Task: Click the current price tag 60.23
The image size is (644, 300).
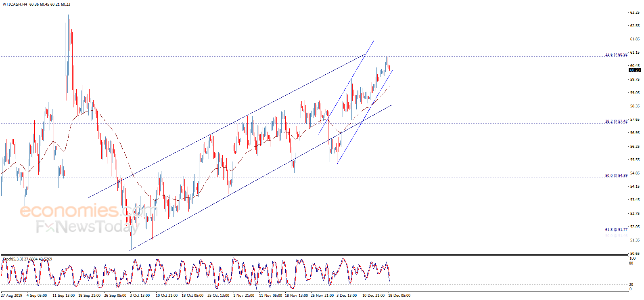Action: pyautogui.click(x=635, y=70)
